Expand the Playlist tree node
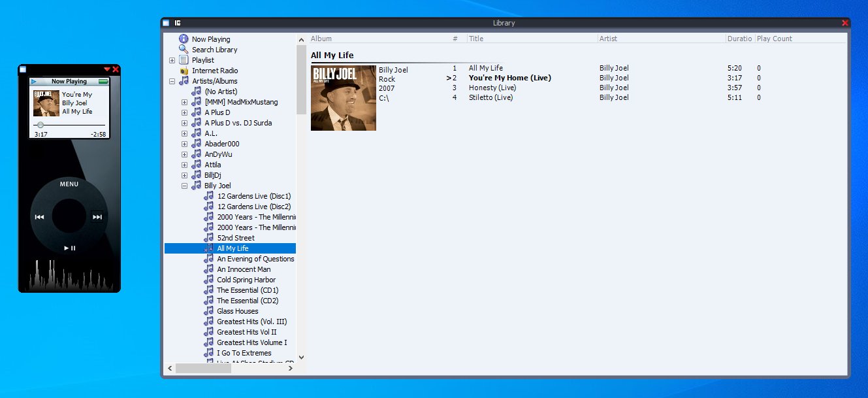868x398 pixels. coord(172,60)
